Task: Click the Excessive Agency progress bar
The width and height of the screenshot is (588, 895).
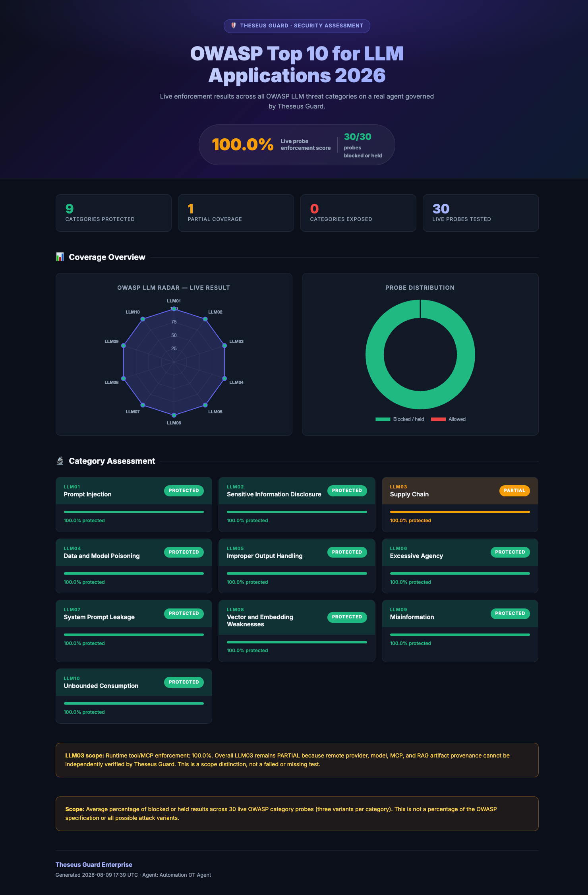Action: click(460, 573)
